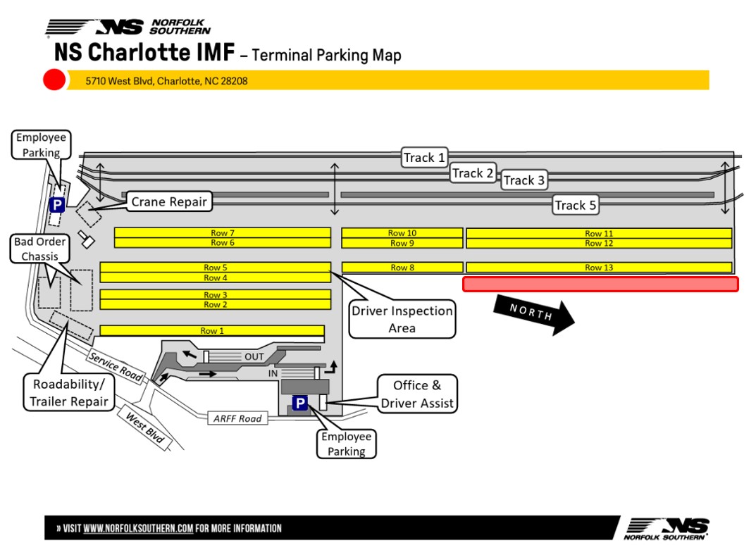Click the parking icon beside Crane Repair
Screen dimensions: 756x550
(x=56, y=205)
